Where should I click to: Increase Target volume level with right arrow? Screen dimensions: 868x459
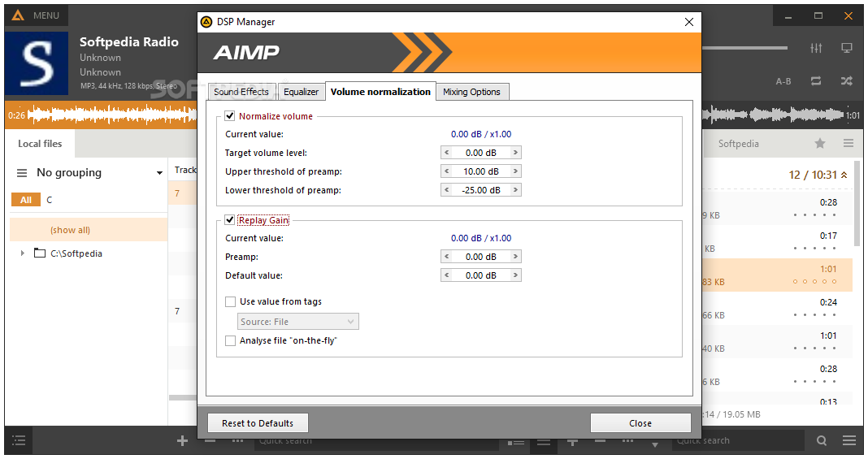[x=515, y=153]
